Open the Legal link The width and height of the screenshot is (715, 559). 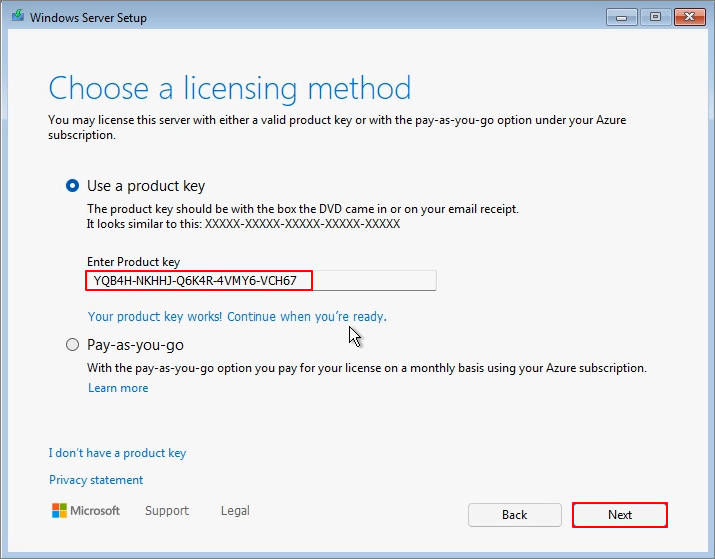[x=235, y=511]
